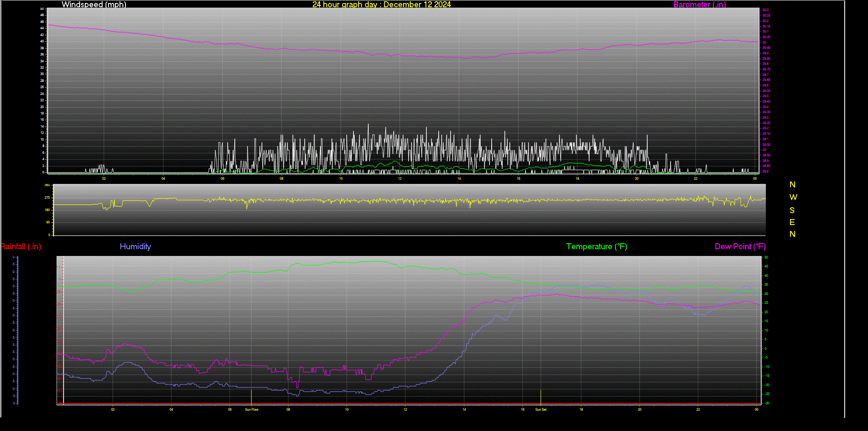Click the yellow line marker above 'Sun Set'
The height and width of the screenshot is (431, 868).
click(541, 397)
